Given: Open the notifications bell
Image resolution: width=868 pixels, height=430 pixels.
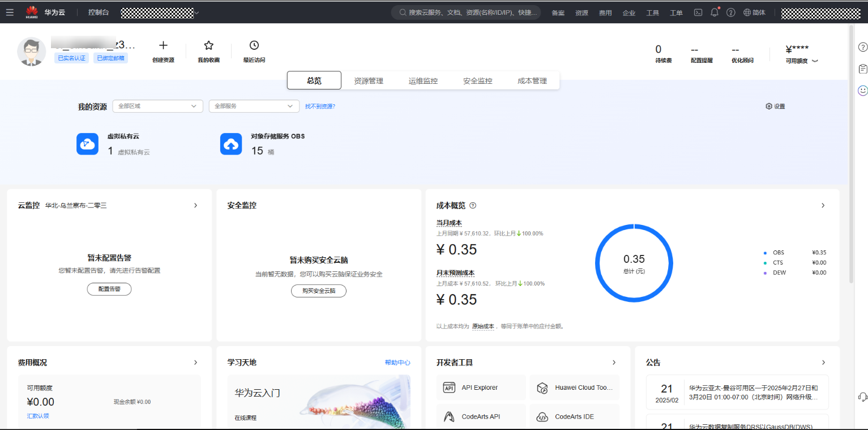Looking at the screenshot, I should (x=715, y=12).
